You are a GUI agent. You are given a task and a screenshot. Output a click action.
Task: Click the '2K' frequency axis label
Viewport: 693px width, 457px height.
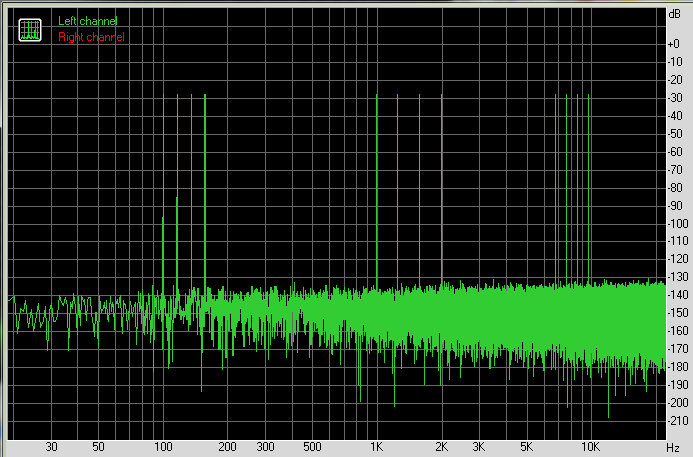click(441, 447)
